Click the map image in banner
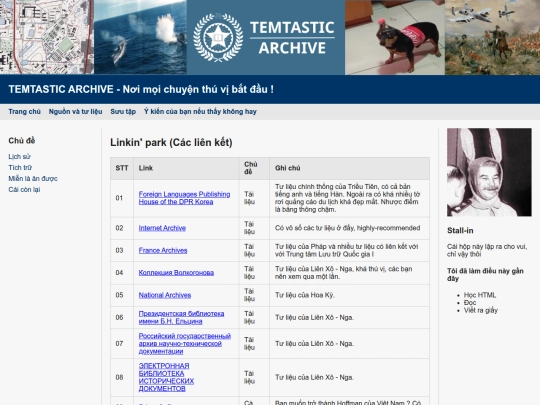Screen dimensions: 540x405 (46, 37)
